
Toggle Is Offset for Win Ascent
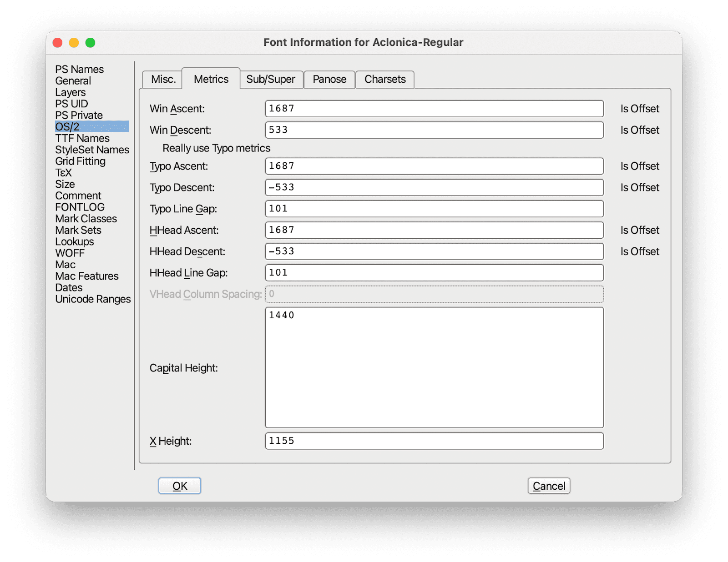tap(639, 109)
